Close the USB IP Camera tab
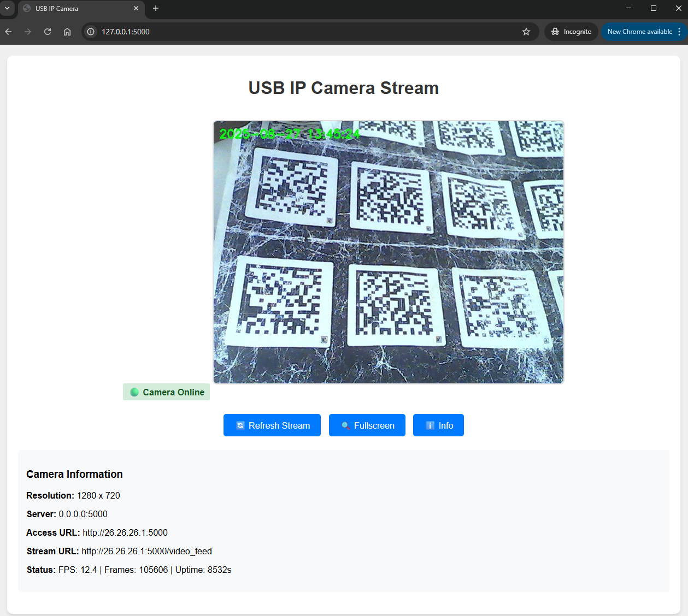The height and width of the screenshot is (616, 688). coord(136,8)
